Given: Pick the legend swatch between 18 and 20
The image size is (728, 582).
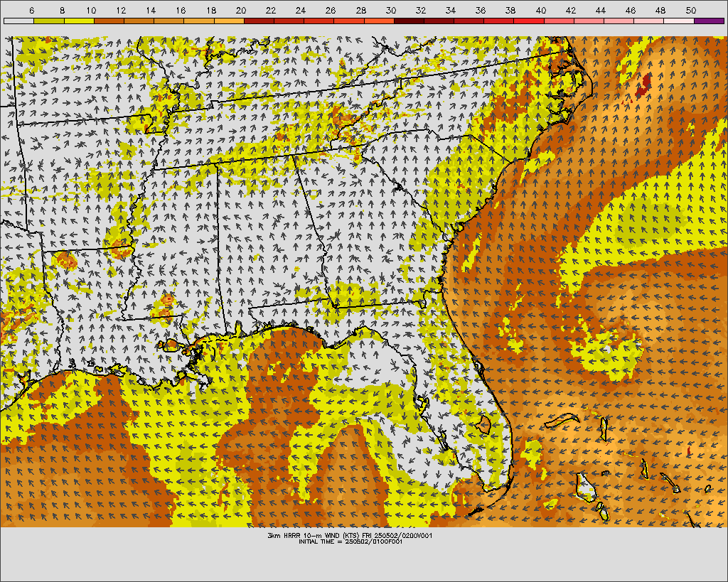Looking at the screenshot, I should [x=229, y=21].
